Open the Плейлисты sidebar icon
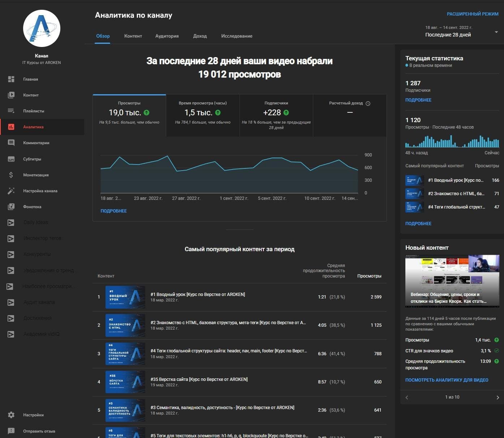 pyautogui.click(x=11, y=111)
